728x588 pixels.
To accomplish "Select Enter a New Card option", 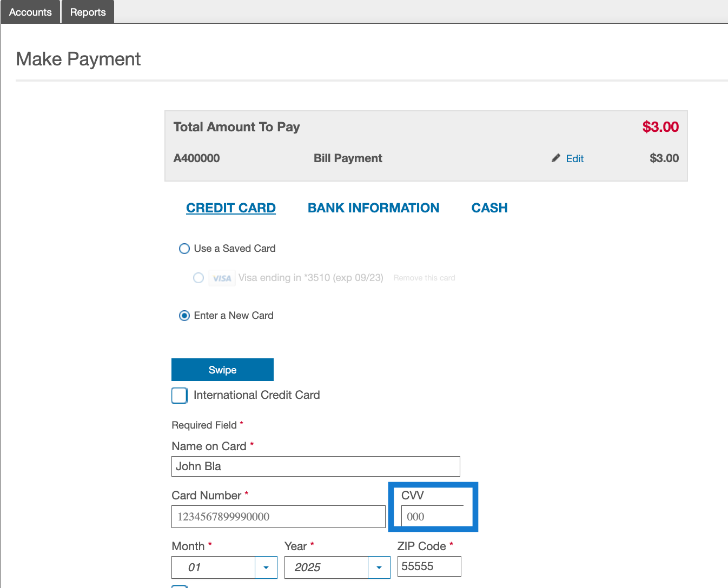I will click(x=184, y=316).
